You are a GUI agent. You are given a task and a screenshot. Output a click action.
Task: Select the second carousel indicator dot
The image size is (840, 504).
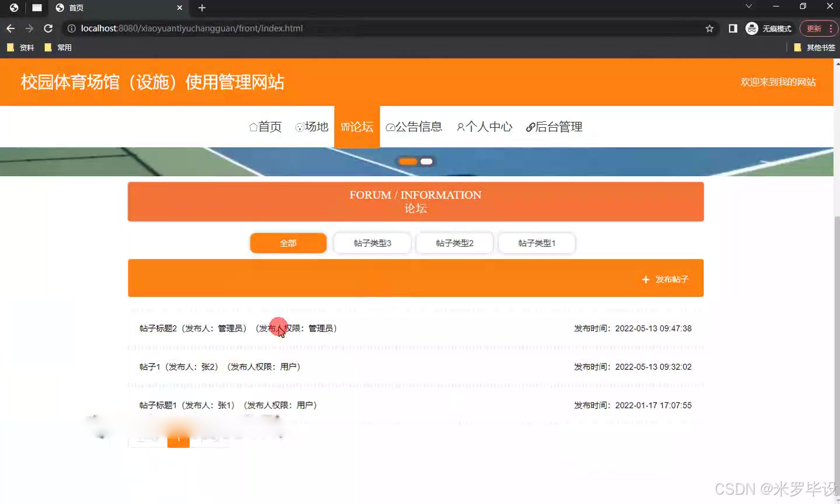[426, 161]
